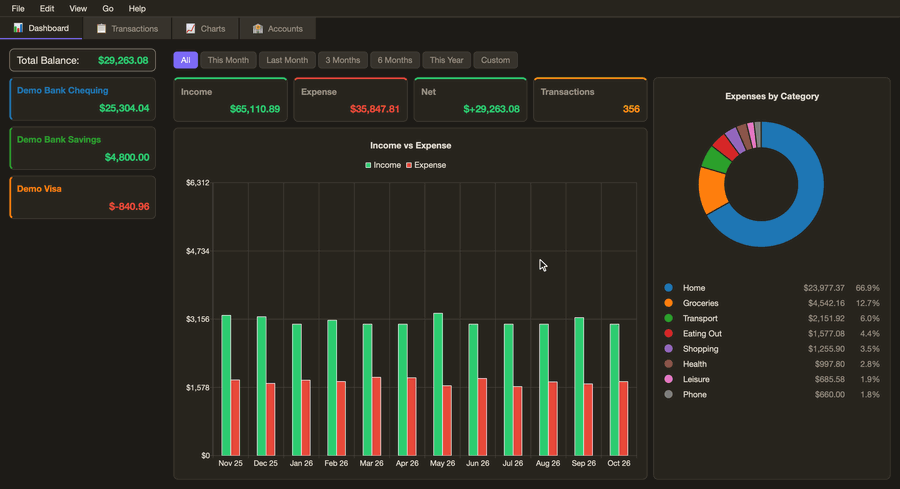
Task: Click the Expense summary card
Action: point(350,100)
